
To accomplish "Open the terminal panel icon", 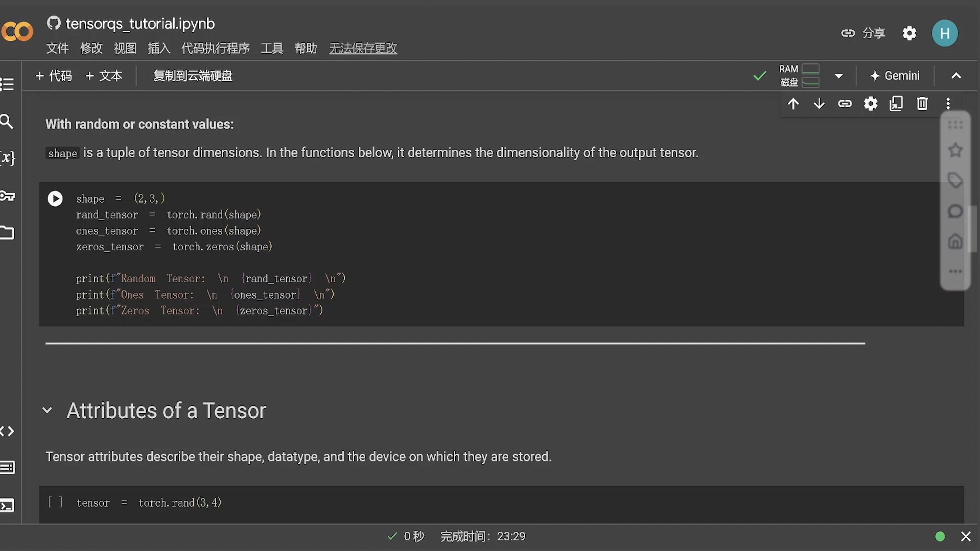I will pyautogui.click(x=7, y=506).
